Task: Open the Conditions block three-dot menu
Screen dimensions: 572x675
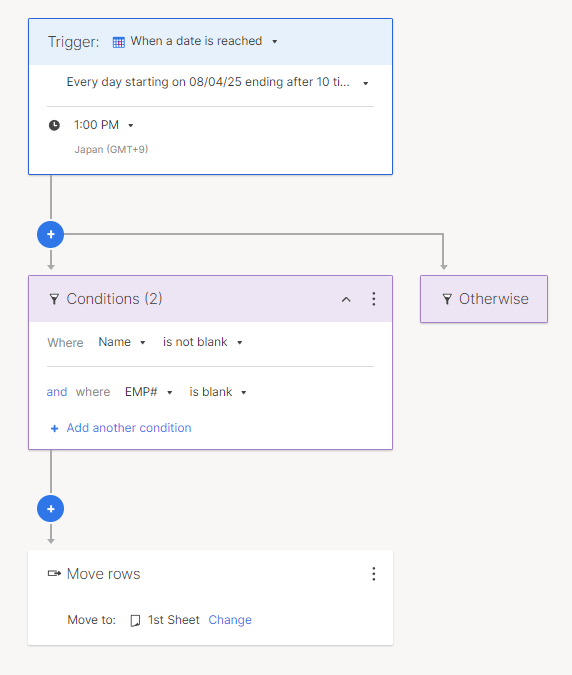Action: [374, 299]
